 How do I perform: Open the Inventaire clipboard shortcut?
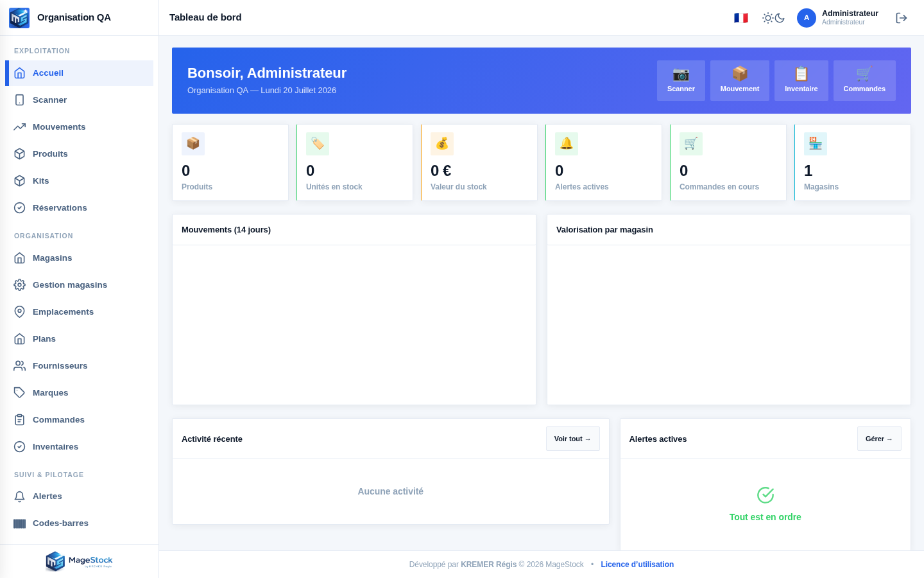(801, 80)
